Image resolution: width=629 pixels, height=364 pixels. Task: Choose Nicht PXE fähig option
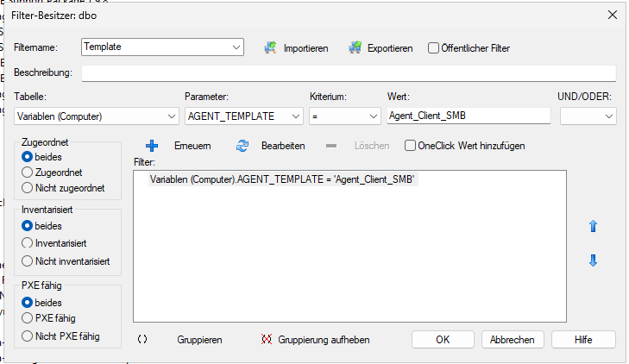(28, 336)
